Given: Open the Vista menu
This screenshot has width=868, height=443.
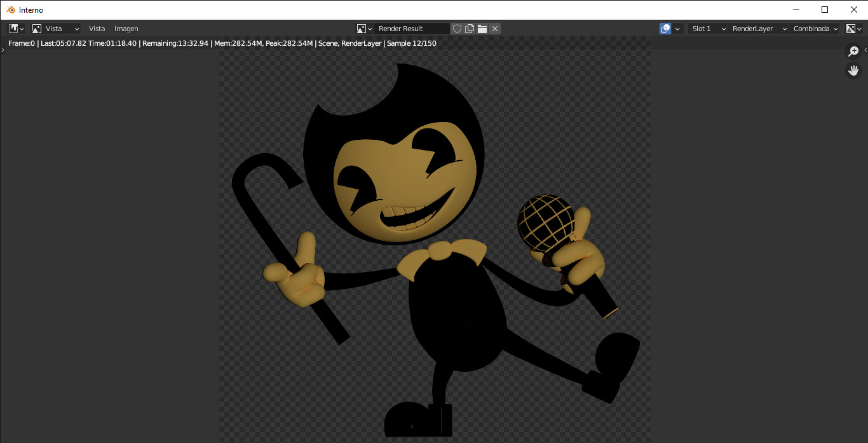Looking at the screenshot, I should pos(97,29).
